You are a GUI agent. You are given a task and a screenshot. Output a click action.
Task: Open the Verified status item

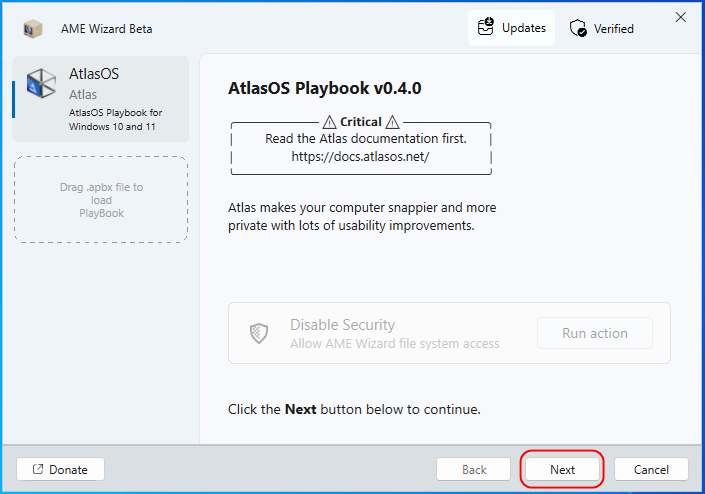[602, 29]
